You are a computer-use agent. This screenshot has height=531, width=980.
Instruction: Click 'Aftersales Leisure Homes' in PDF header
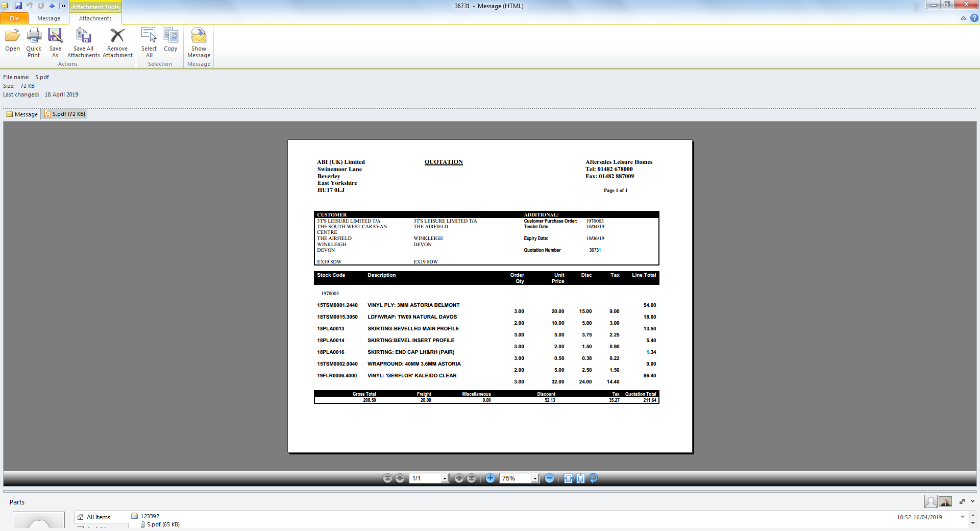tap(619, 162)
